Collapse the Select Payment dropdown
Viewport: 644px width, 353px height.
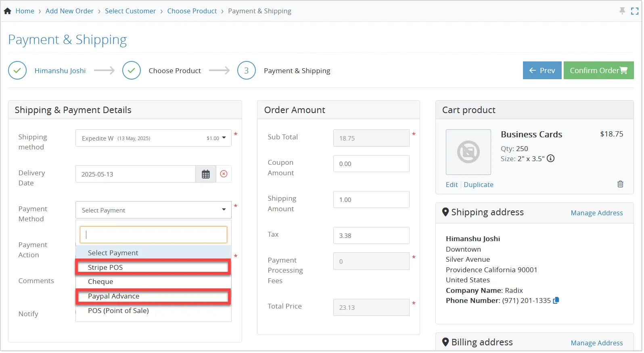point(153,210)
